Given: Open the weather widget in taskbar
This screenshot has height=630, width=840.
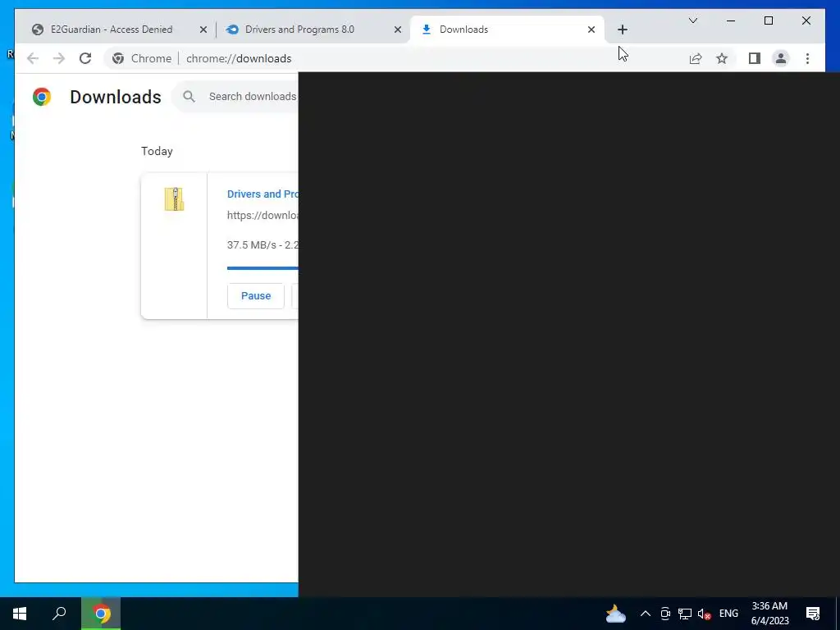Looking at the screenshot, I should click(x=615, y=614).
